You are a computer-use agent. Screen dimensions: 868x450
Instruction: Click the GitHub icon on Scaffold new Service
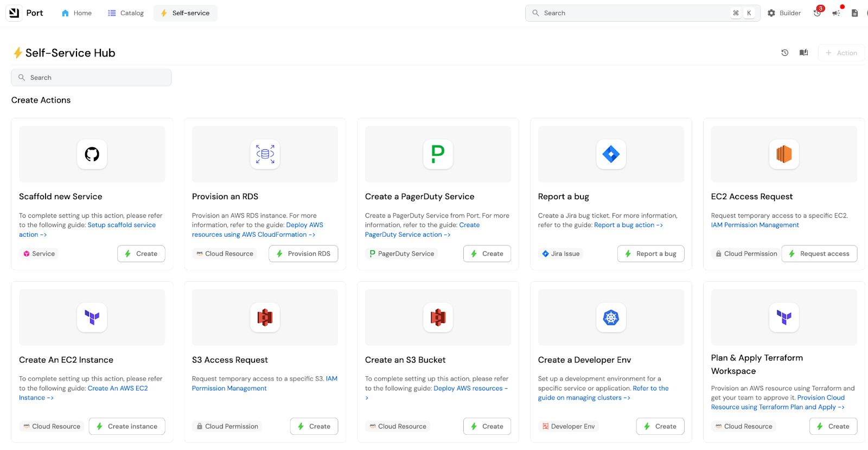(x=92, y=154)
